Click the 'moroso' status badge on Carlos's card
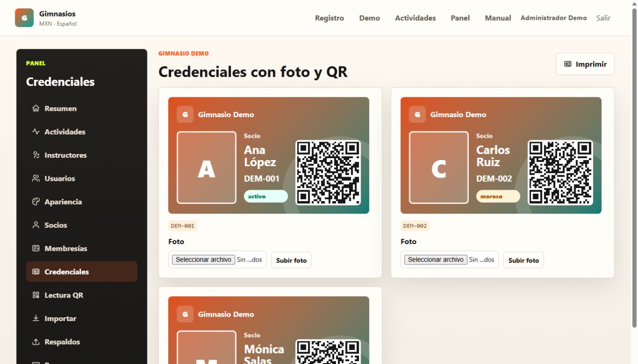Screen dimensions: 638x364 tap(498, 196)
